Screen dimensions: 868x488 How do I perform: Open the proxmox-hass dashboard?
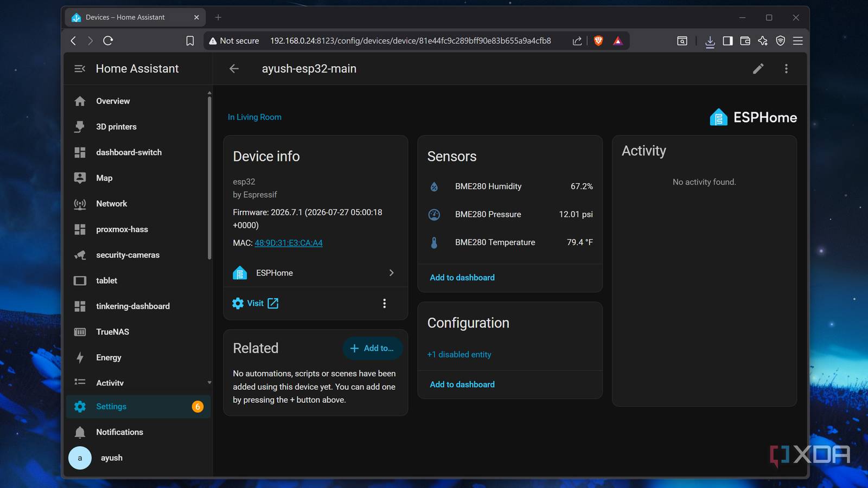138,229
